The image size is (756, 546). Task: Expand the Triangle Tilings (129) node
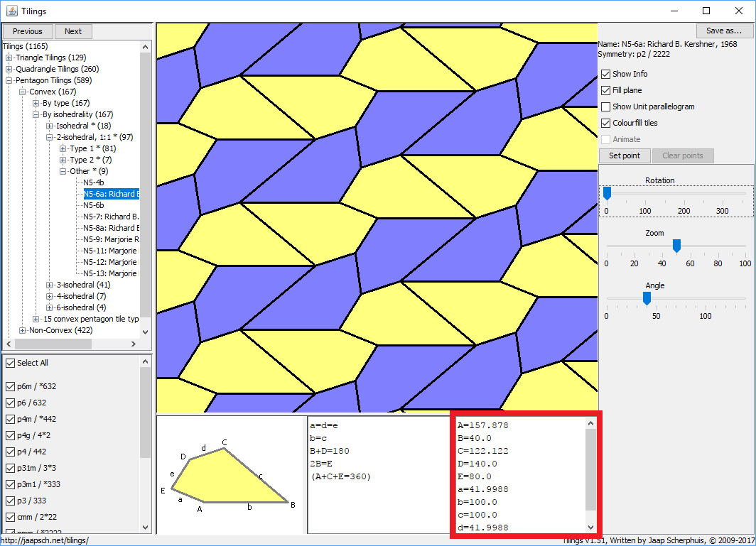[9, 58]
